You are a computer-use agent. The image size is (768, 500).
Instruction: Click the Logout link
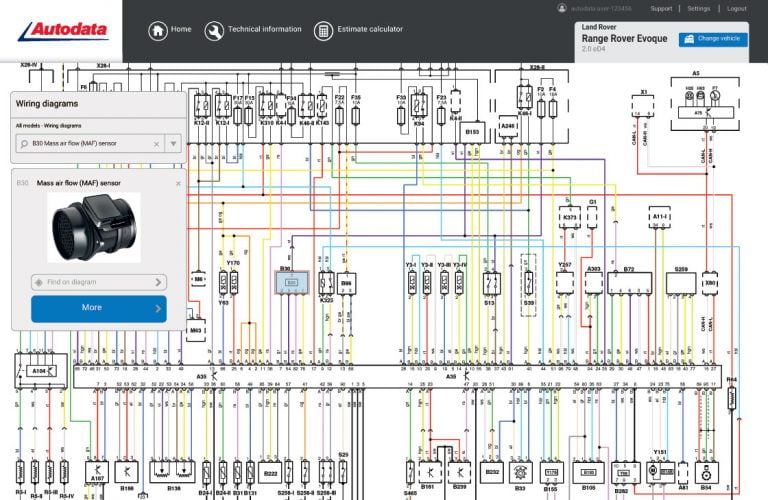[737, 8]
